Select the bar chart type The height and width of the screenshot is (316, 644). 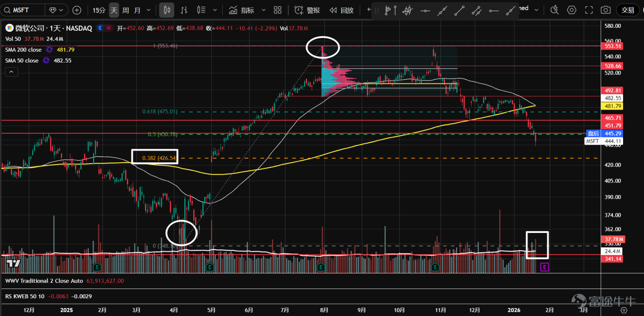(x=184, y=10)
